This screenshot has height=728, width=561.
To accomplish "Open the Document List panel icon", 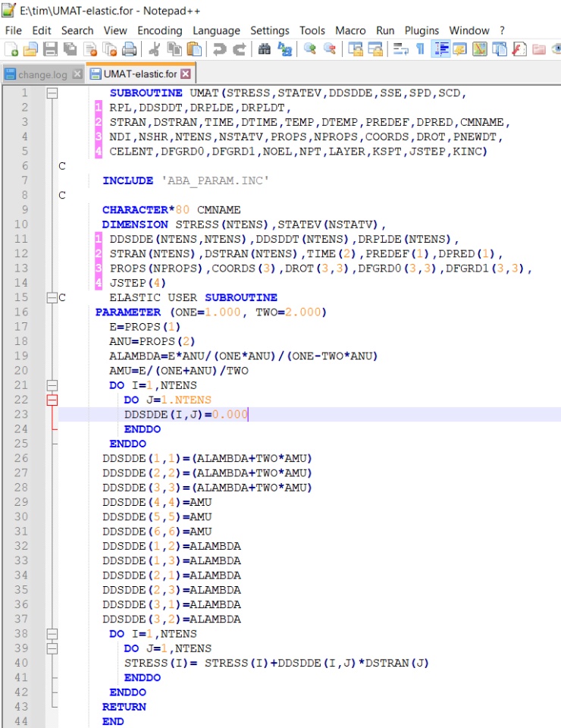I will (500, 49).
